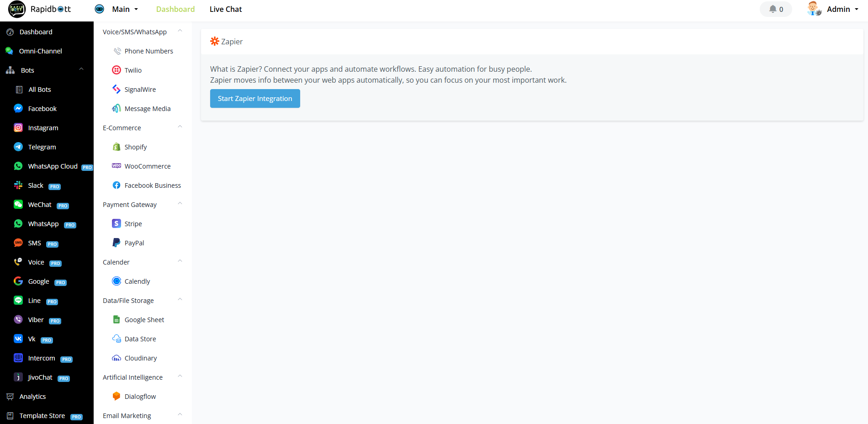The width and height of the screenshot is (868, 424).
Task: Select the Google Sheet icon
Action: coord(116,319)
